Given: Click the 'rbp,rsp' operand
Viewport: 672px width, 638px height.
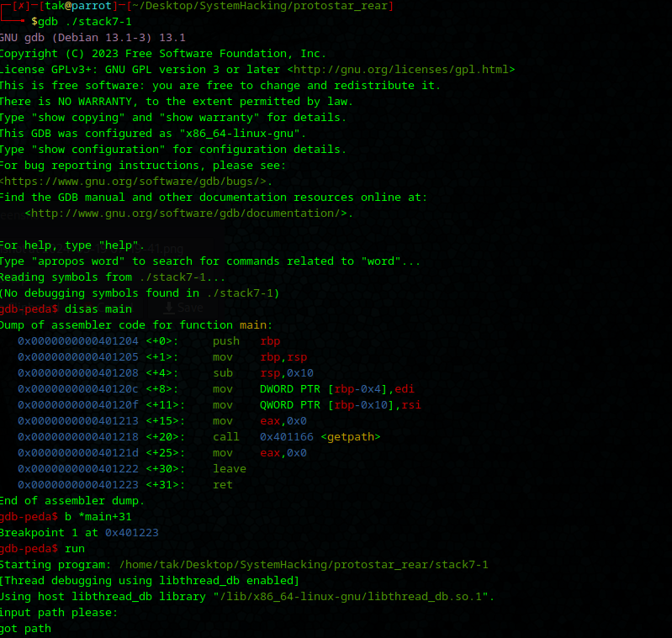Looking at the screenshot, I should pos(283,356).
